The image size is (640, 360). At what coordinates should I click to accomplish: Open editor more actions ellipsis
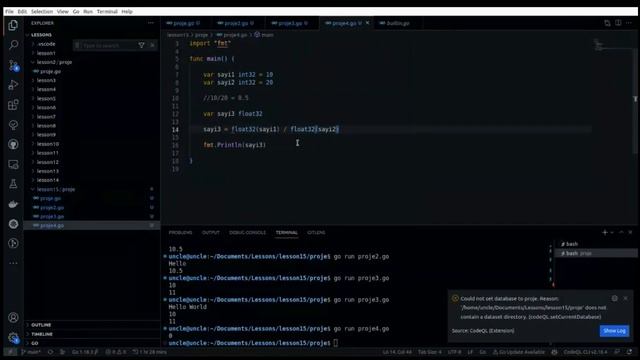[629, 23]
